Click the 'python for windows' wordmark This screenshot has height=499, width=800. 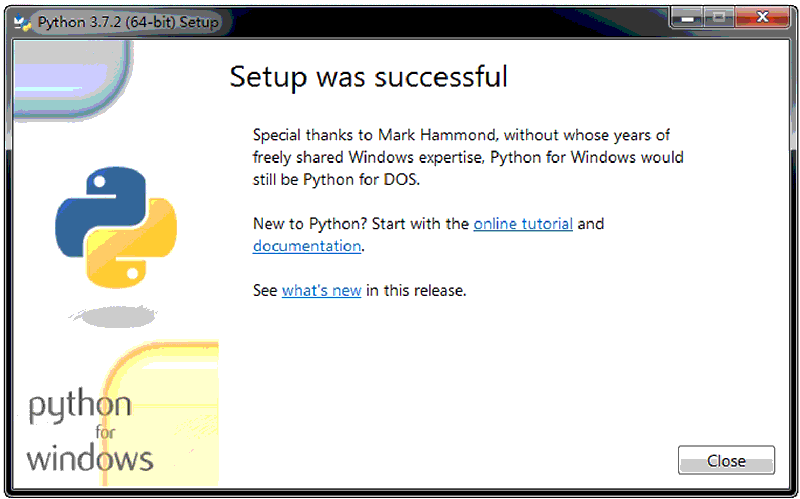tap(90, 432)
